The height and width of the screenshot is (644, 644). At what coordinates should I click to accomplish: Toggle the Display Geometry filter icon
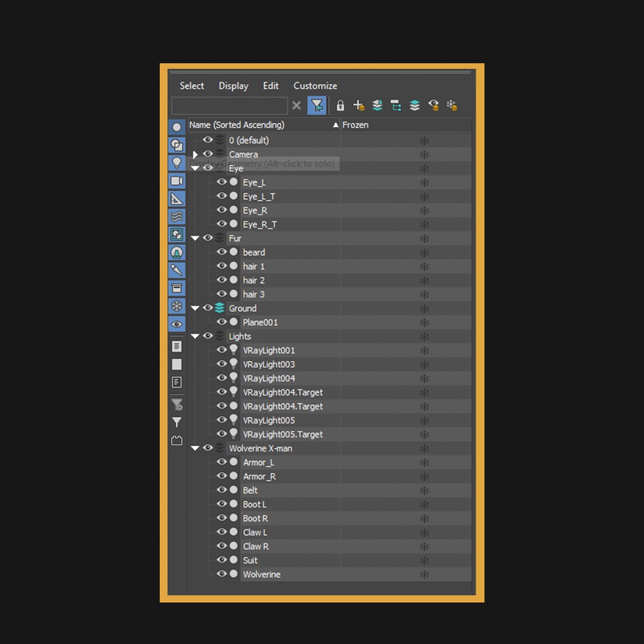click(177, 128)
